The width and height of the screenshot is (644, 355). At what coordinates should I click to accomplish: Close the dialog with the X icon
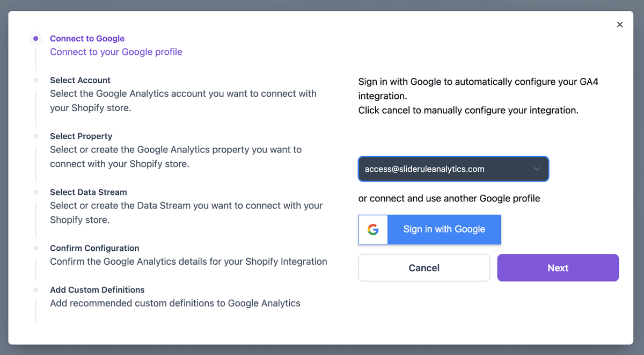pos(620,25)
